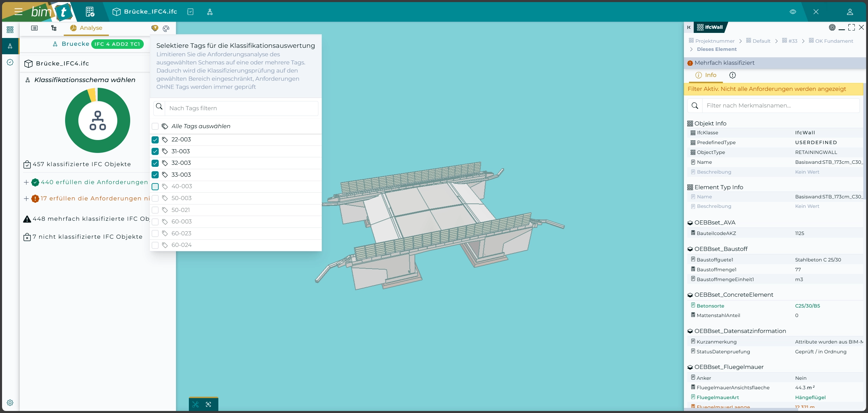Click the user profile icon
The height and width of the screenshot is (413, 868).
point(850,12)
